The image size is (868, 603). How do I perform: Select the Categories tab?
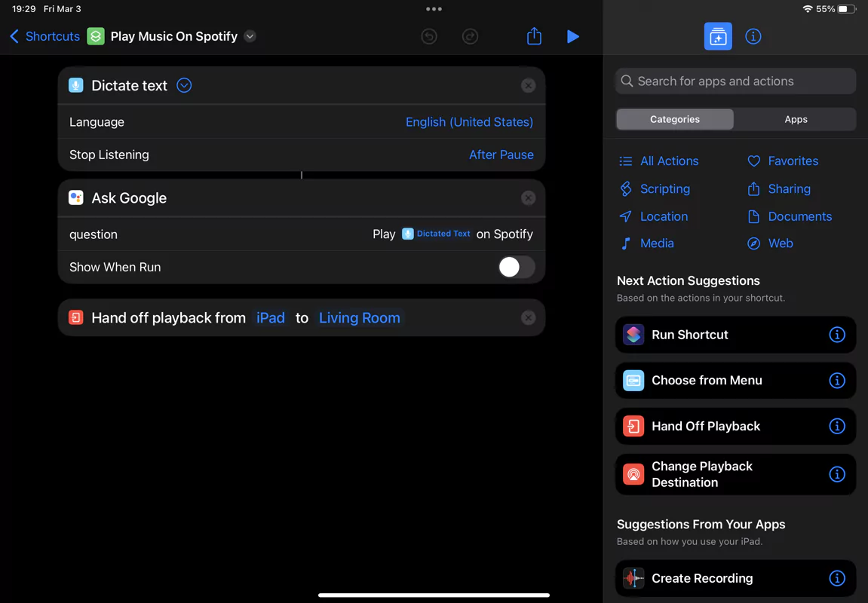point(675,119)
